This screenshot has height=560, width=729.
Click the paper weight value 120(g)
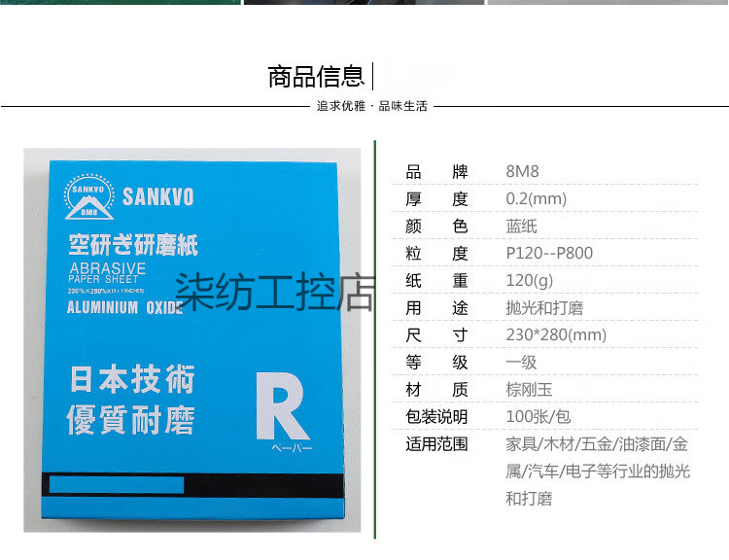pyautogui.click(x=529, y=280)
